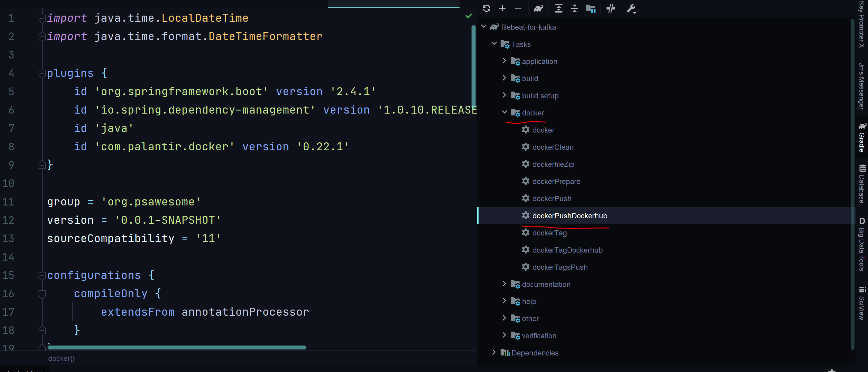This screenshot has width=868, height=372.
Task: Collapse all nodes in Gradle tree
Action: (574, 9)
